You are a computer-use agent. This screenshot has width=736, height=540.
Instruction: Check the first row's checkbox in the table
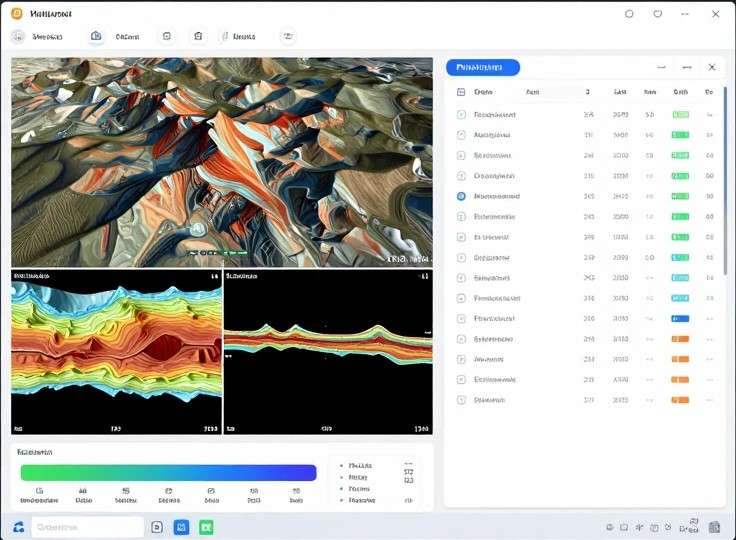(461, 115)
